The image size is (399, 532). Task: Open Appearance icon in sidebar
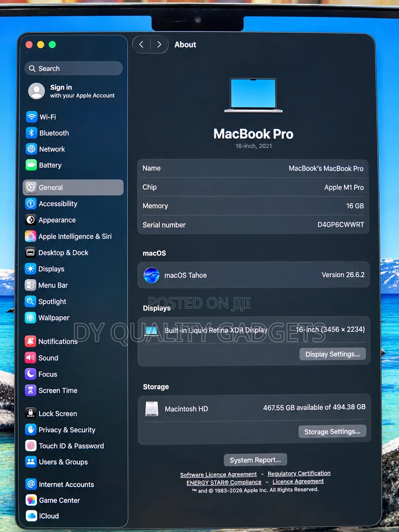point(31,220)
